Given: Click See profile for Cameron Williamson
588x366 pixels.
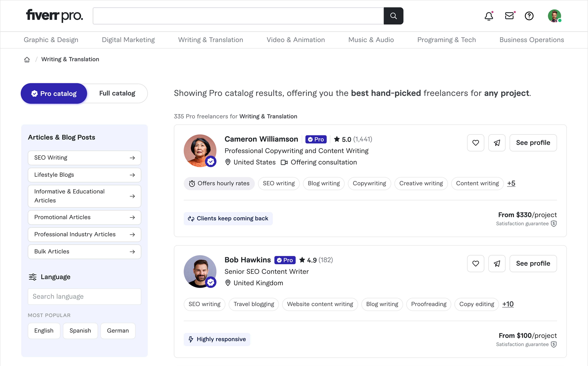Looking at the screenshot, I should (533, 143).
